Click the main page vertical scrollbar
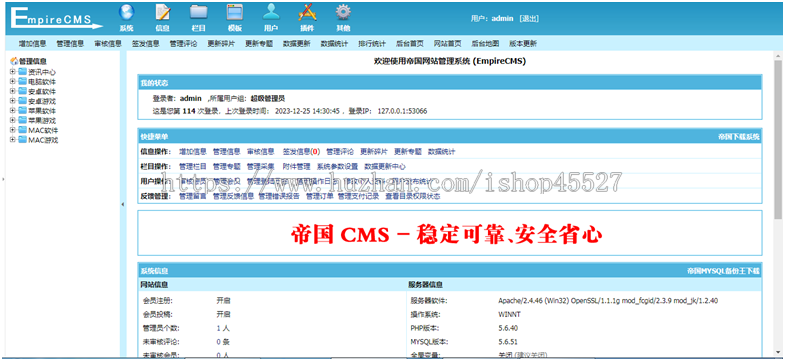 click(x=777, y=204)
